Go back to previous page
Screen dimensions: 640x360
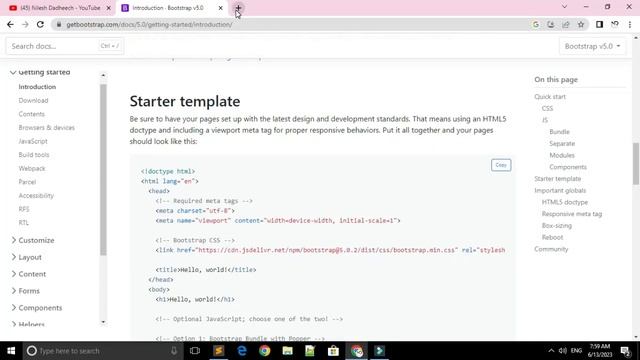tap(10, 24)
